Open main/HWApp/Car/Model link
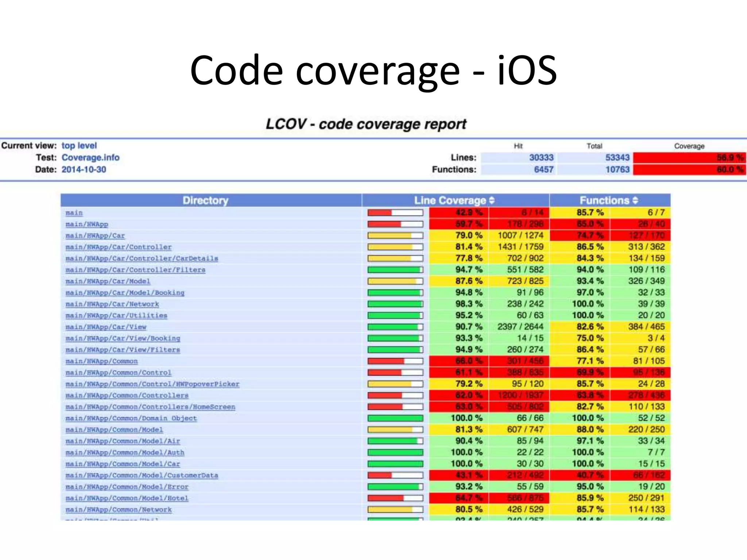Viewport: 747px width, 560px height. click(x=108, y=281)
